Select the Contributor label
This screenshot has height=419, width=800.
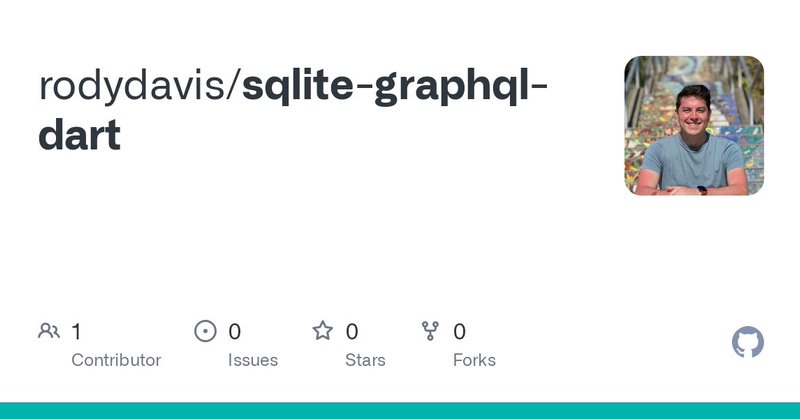pyautogui.click(x=116, y=360)
